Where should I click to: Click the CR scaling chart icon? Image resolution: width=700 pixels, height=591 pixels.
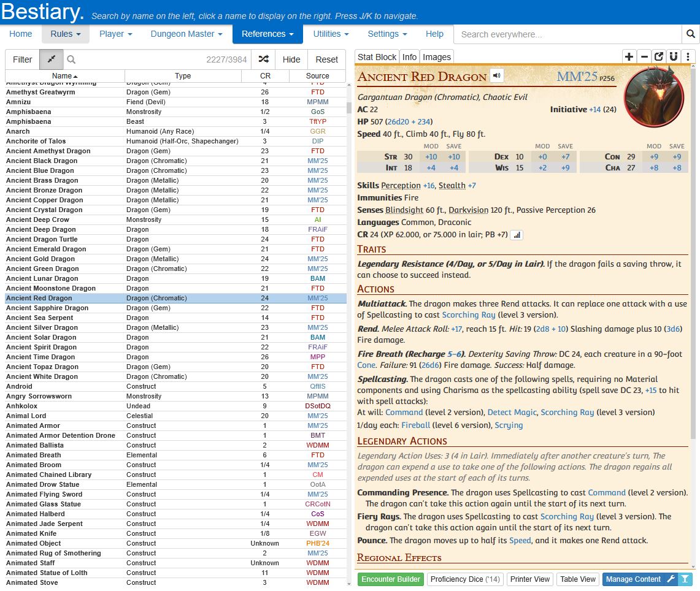coord(517,235)
